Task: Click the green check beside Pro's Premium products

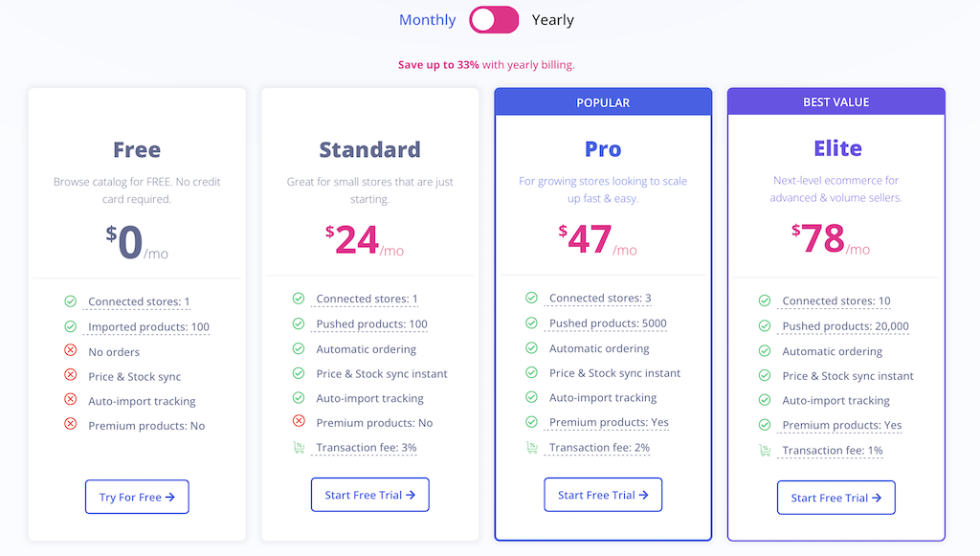Action: [x=533, y=422]
